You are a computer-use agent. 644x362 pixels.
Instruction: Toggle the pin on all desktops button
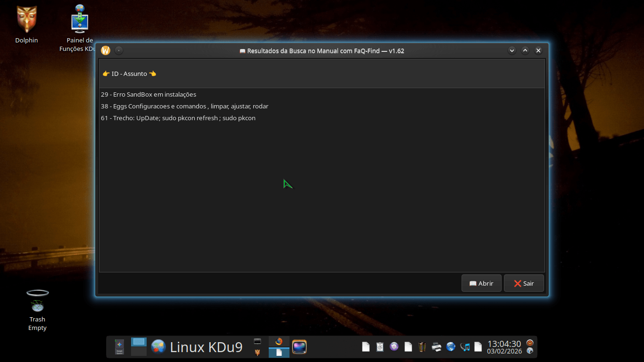point(119,50)
